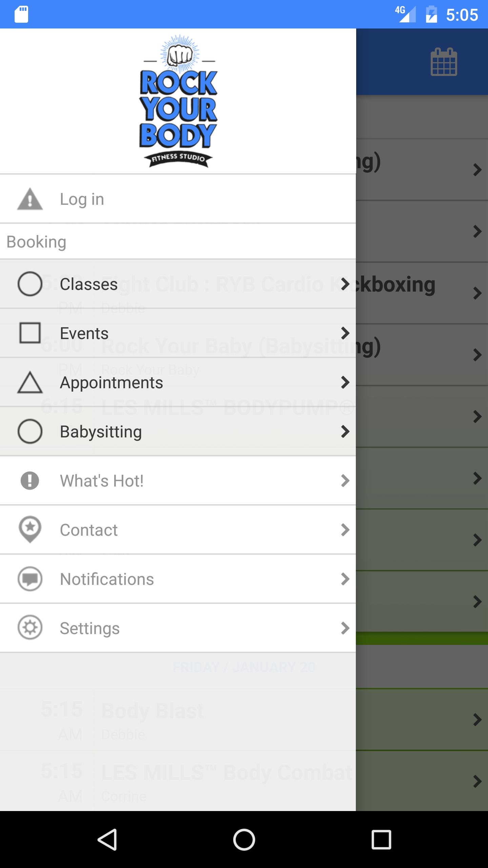The height and width of the screenshot is (868, 488).
Task: Open the What's Hot! section
Action: [102, 481]
